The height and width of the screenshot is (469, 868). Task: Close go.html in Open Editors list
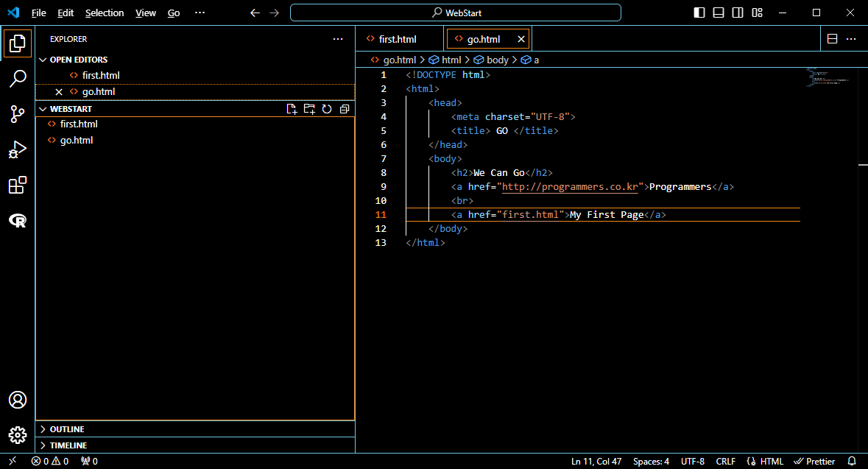pyautogui.click(x=59, y=92)
